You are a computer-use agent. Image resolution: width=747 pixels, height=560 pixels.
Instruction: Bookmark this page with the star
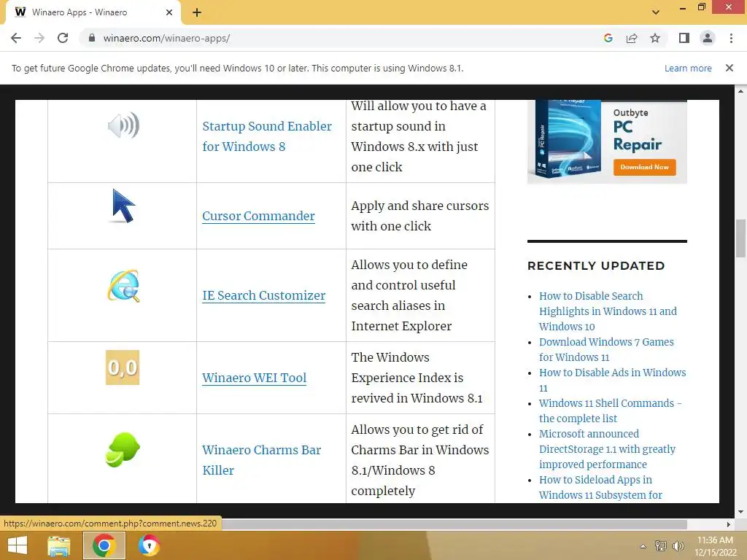click(655, 38)
